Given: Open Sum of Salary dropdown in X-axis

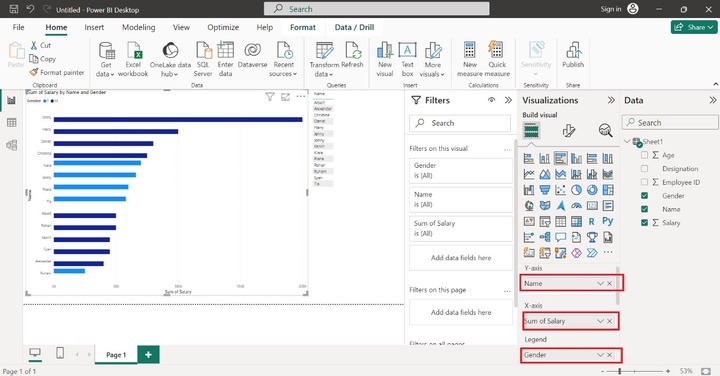Looking at the screenshot, I should tap(600, 321).
